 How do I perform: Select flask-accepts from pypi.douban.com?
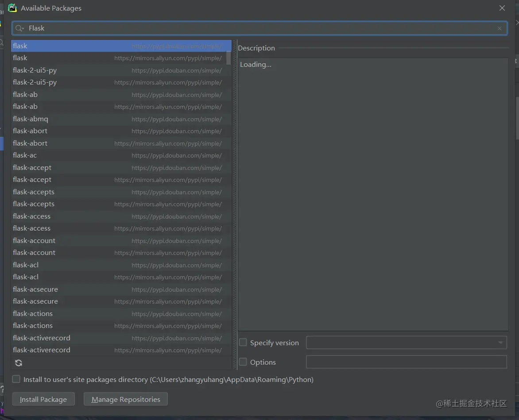[121, 192]
